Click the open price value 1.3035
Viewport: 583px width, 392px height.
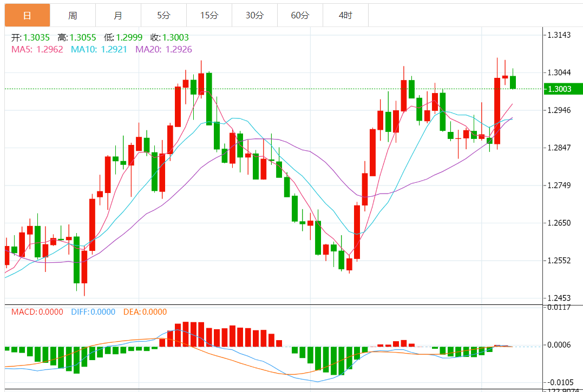(x=36, y=37)
